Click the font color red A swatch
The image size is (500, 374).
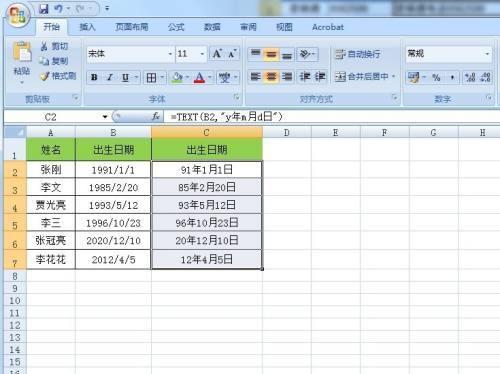tap(199, 78)
